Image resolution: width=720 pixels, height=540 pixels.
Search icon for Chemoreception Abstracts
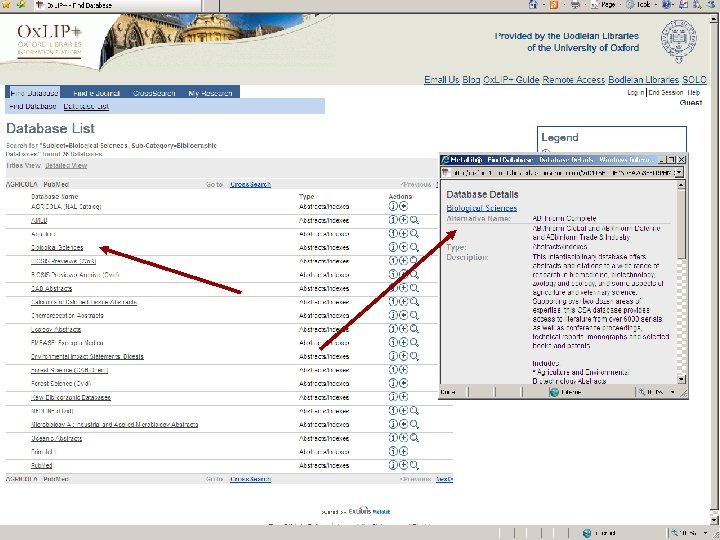414,315
